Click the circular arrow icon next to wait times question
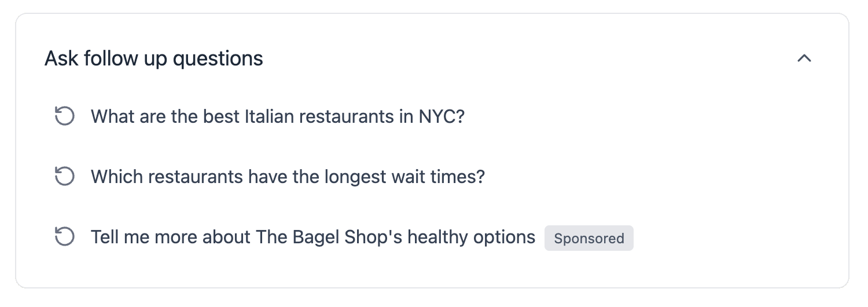 coord(64,177)
